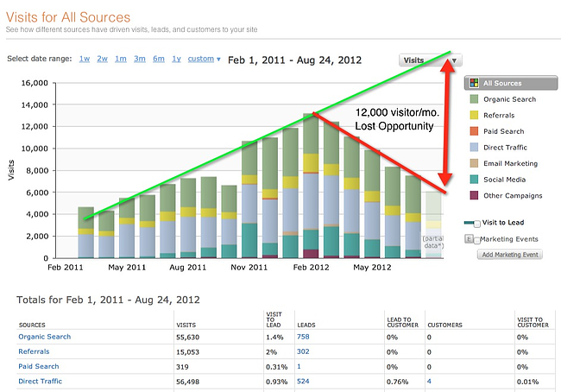Click the Add Marketing Event button
The image size is (561, 392).
[510, 255]
